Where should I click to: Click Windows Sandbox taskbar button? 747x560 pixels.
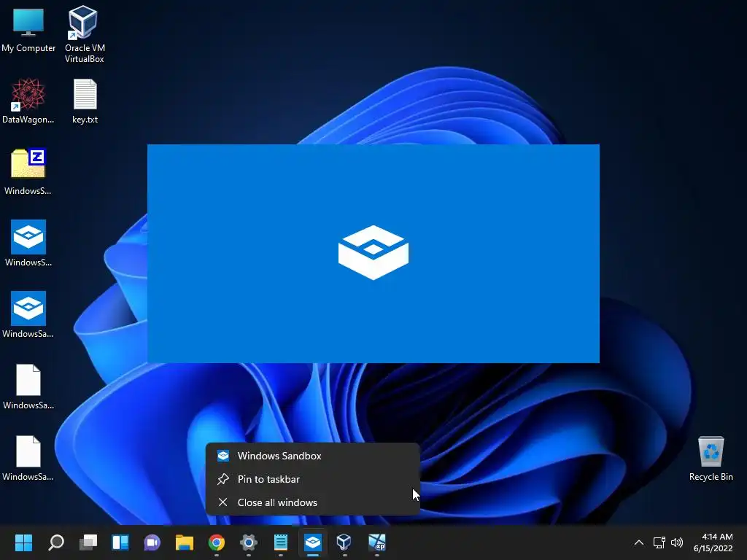coord(312,542)
